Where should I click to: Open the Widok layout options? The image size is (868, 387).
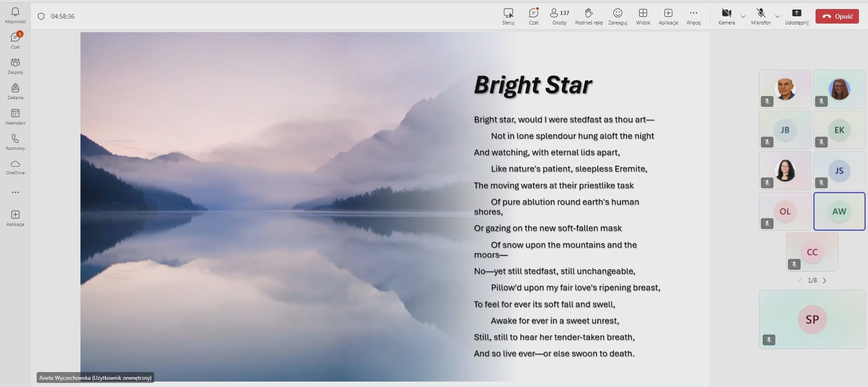pyautogui.click(x=643, y=16)
